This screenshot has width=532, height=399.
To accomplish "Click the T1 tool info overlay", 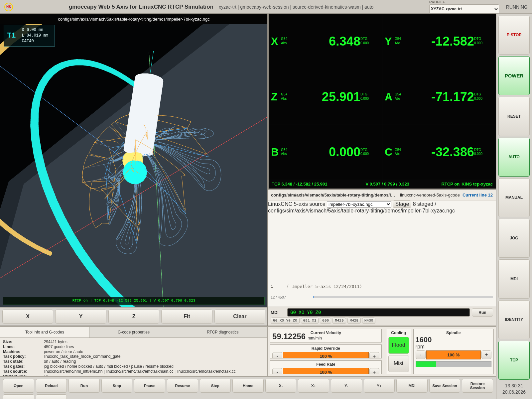I will [29, 36].
